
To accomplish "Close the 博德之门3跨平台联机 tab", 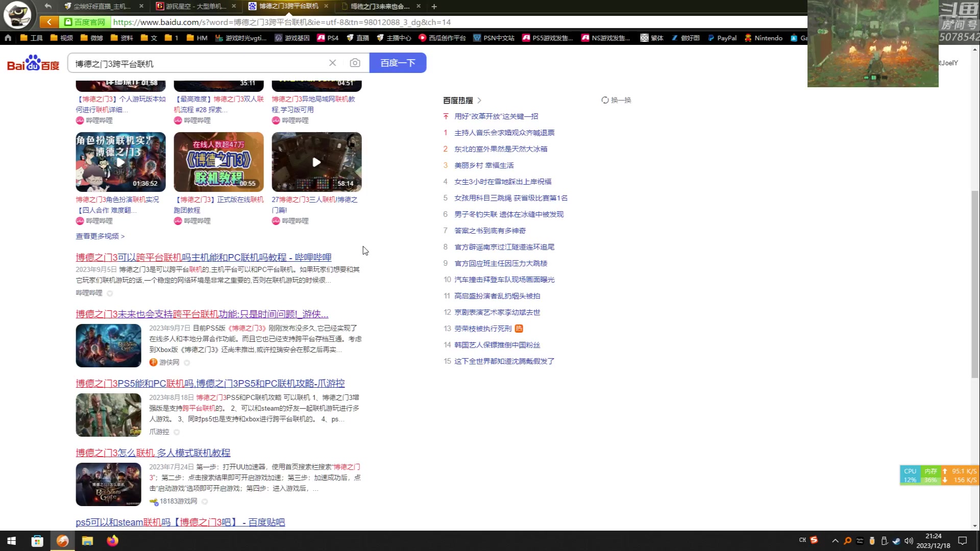I will tap(326, 6).
